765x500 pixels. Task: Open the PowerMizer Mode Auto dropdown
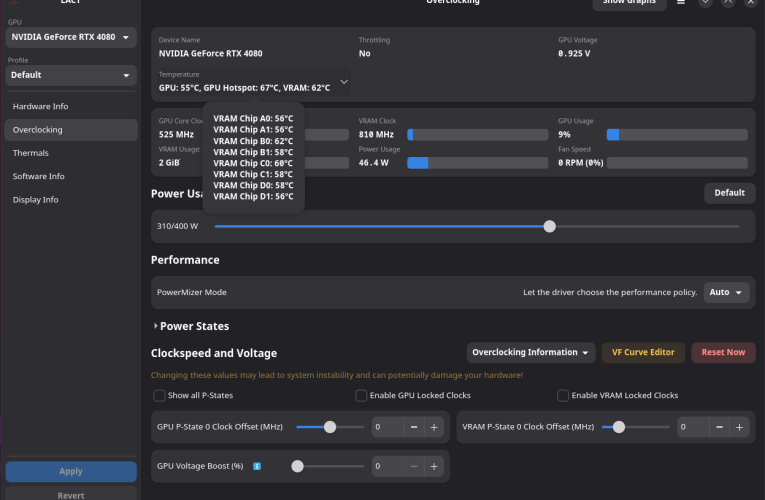(x=726, y=292)
